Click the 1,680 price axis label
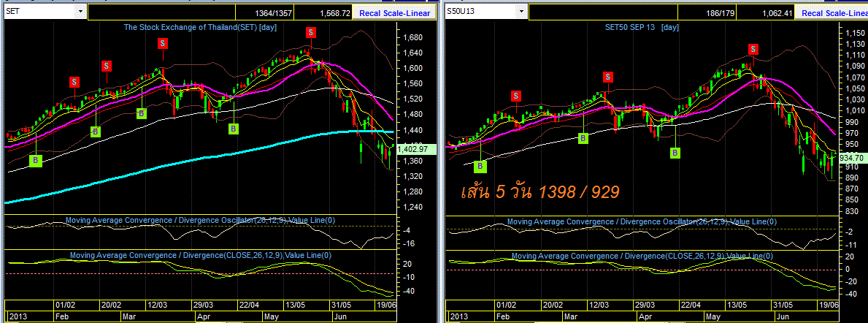The width and height of the screenshot is (868, 323). 412,38
